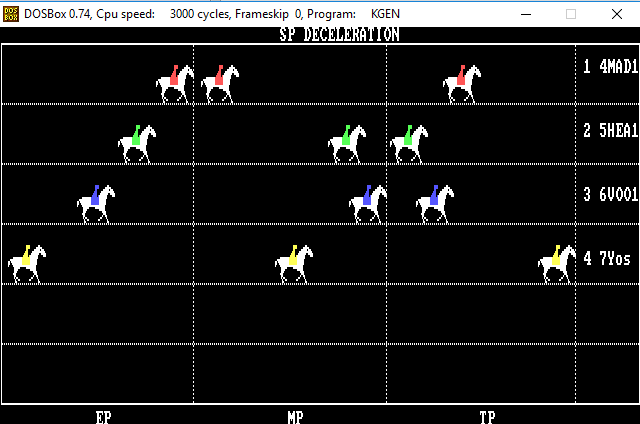This screenshot has width=640, height=424.
Task: Click the yellow horse in the EP column
Action: tap(27, 264)
